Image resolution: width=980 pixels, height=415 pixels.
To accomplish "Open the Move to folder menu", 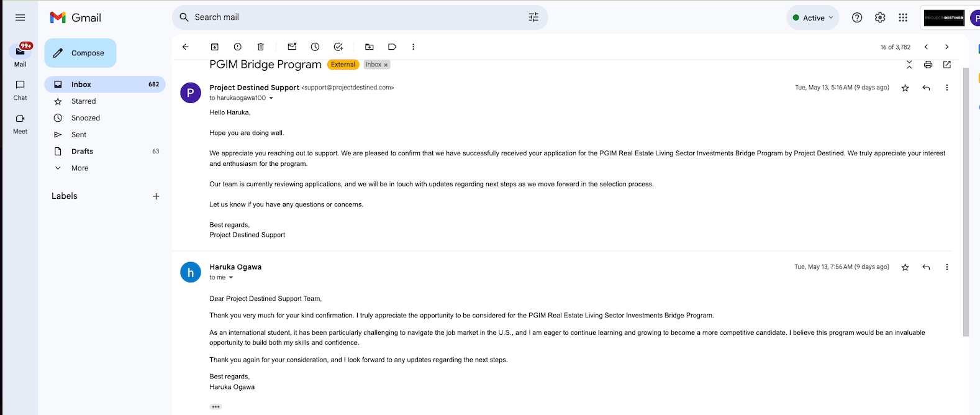I will click(370, 47).
